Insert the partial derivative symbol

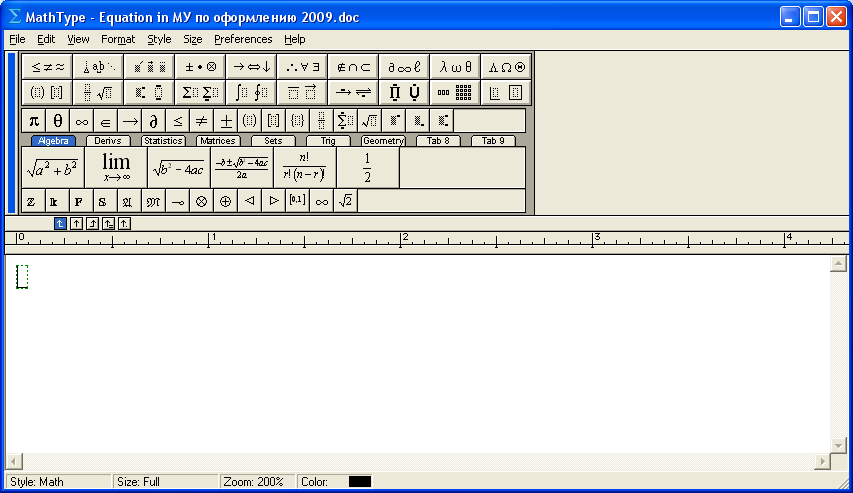point(153,121)
